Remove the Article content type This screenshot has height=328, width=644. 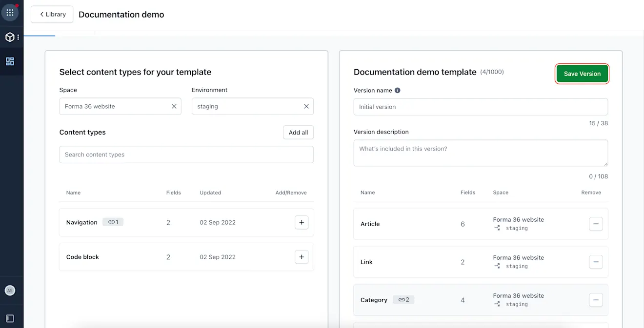(x=596, y=224)
